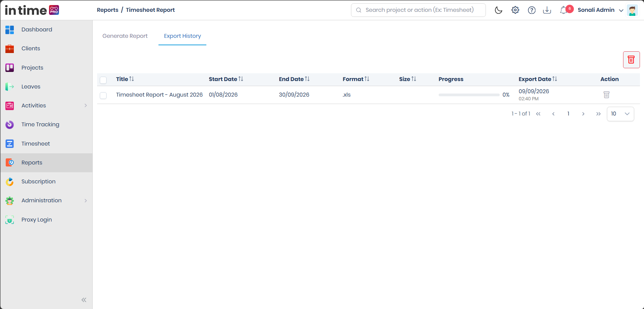
Task: Open rows-per-page dropdown showing 10
Action: click(620, 114)
